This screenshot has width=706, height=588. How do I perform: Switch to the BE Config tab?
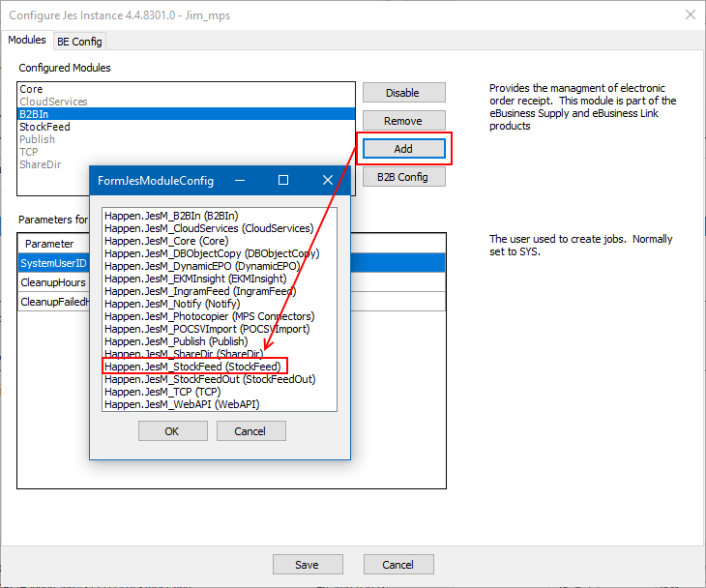point(79,42)
